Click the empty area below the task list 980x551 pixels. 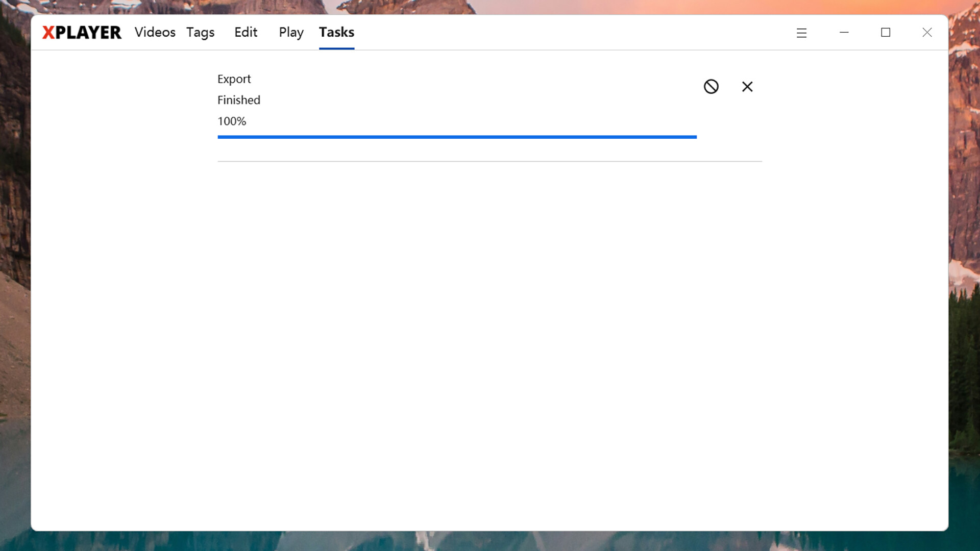(489, 332)
